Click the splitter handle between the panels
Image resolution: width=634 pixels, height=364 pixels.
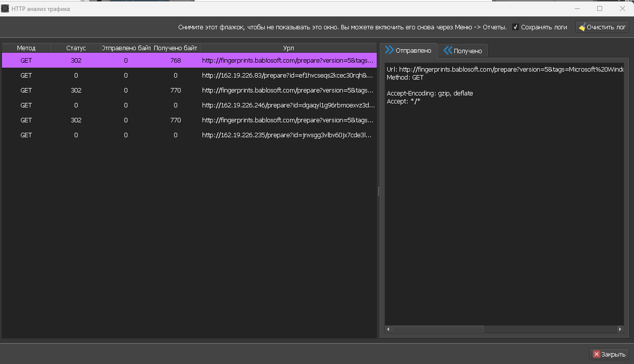pyautogui.click(x=379, y=191)
